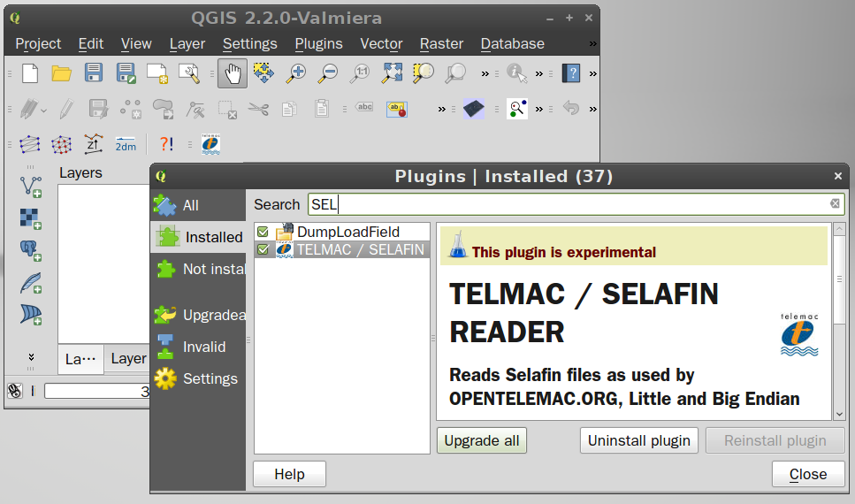Open the Settings menu

pyautogui.click(x=249, y=43)
